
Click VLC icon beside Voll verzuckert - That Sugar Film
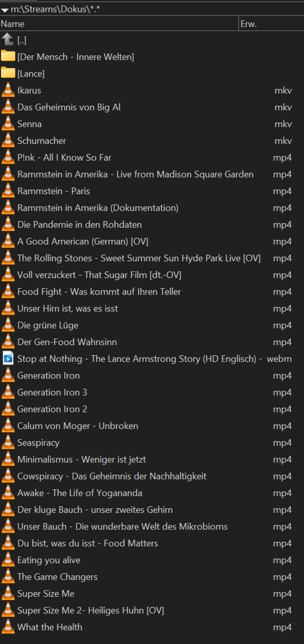pyautogui.click(x=8, y=275)
